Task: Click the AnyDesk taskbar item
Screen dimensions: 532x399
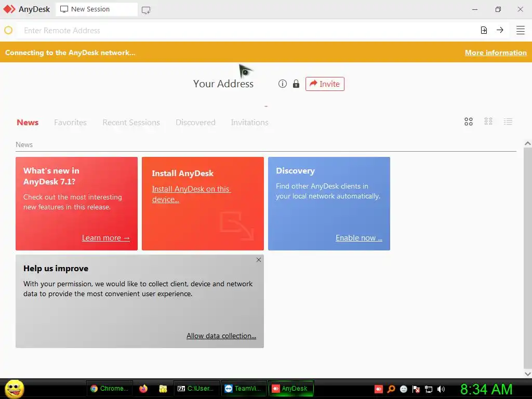Action: point(291,389)
